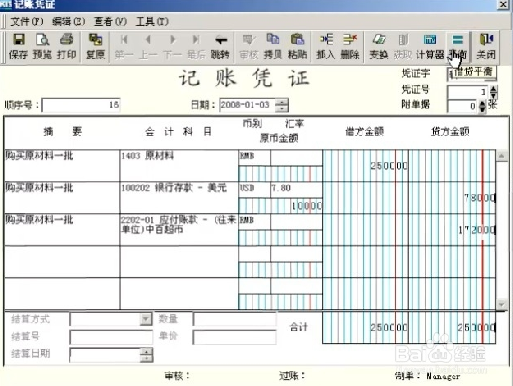Open the Calculator (计算器) tool
Image resolution: width=513 pixels, height=386 pixels.
coord(430,46)
